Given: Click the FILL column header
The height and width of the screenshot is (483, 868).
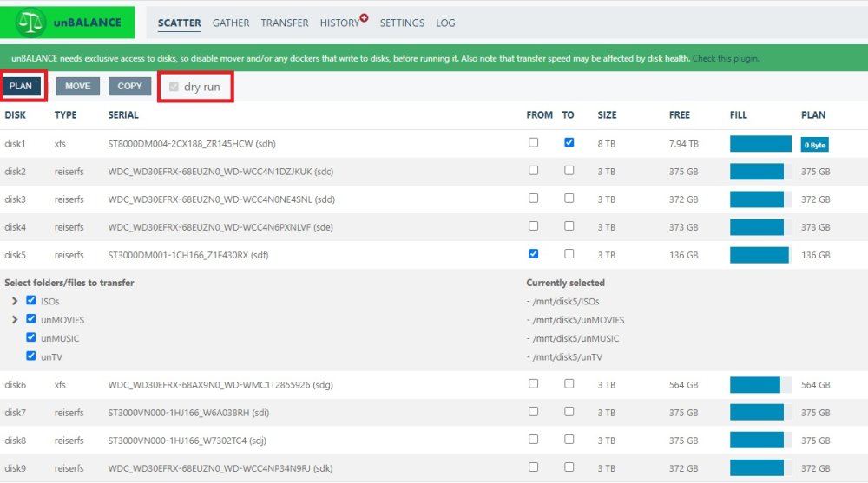Looking at the screenshot, I should coord(739,115).
